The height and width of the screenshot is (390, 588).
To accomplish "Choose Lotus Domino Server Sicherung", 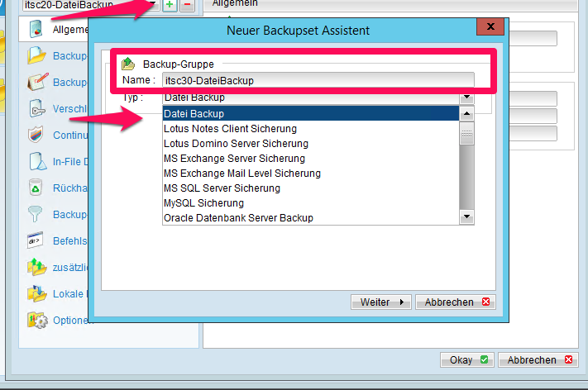I will click(x=310, y=144).
